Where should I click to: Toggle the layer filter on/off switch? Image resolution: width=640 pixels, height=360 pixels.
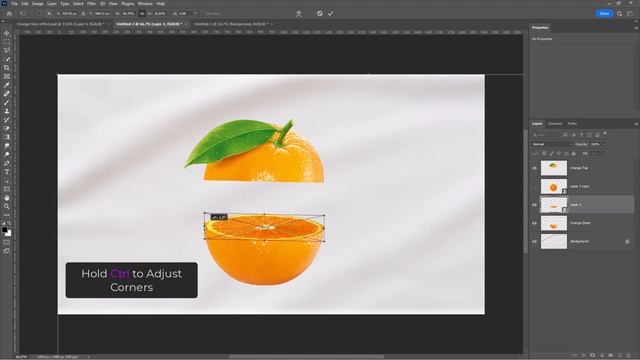[605, 133]
